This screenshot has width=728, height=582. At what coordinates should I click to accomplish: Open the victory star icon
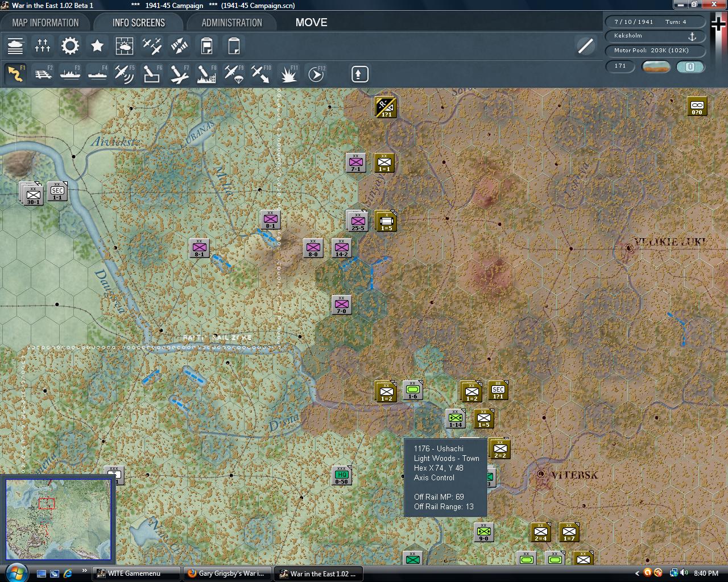(x=97, y=46)
